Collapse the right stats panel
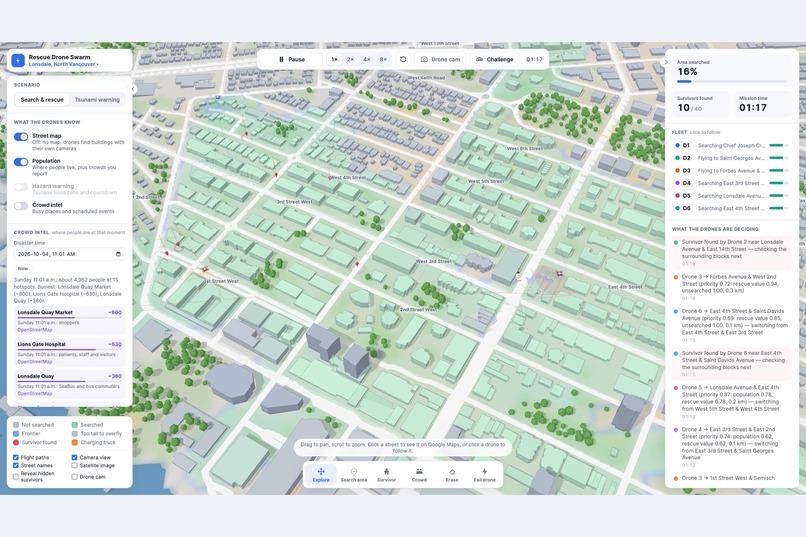This screenshot has width=806, height=537. click(666, 62)
